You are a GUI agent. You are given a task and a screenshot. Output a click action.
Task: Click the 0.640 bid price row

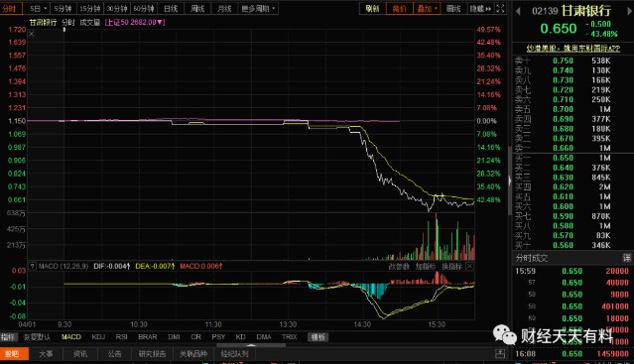click(x=572, y=168)
